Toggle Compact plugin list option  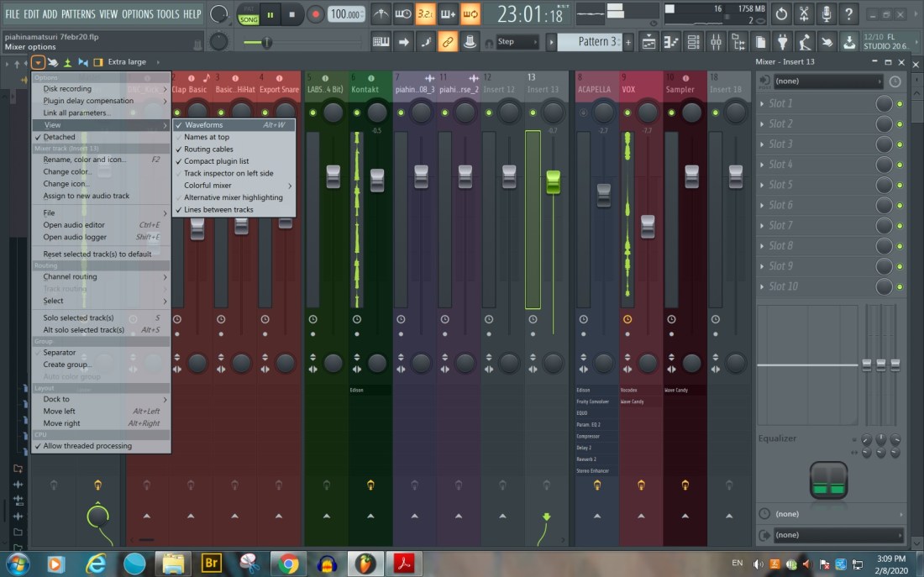tap(217, 161)
